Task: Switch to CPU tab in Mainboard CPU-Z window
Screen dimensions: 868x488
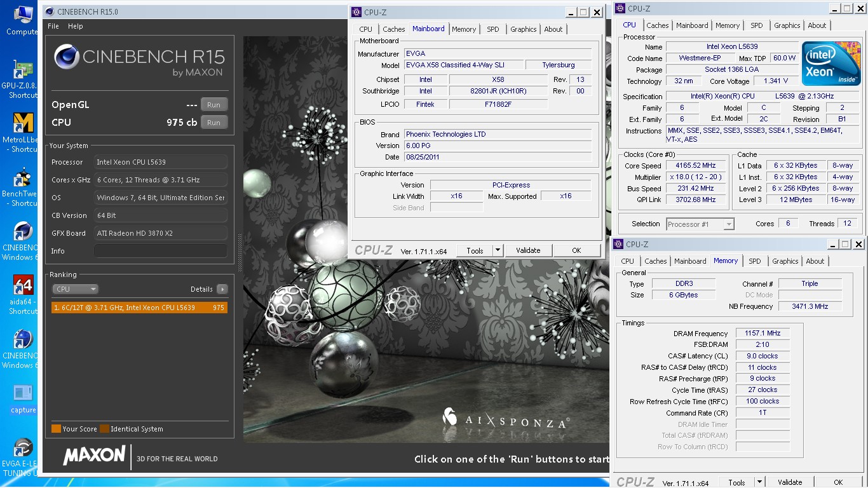Action: [366, 29]
